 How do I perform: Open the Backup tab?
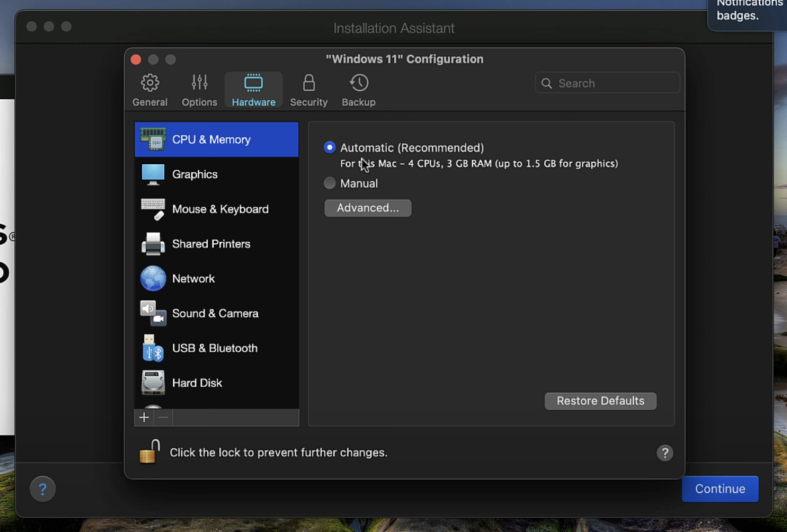click(x=359, y=90)
